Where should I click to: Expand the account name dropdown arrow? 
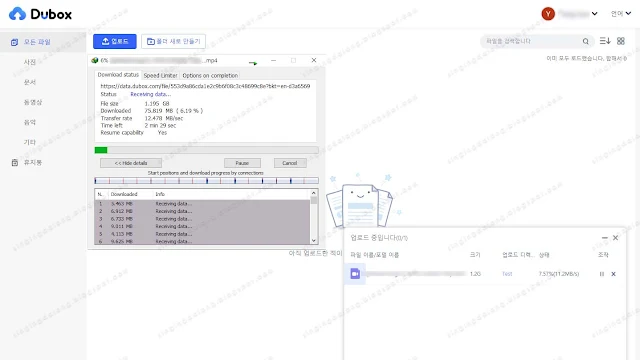pyautogui.click(x=595, y=14)
